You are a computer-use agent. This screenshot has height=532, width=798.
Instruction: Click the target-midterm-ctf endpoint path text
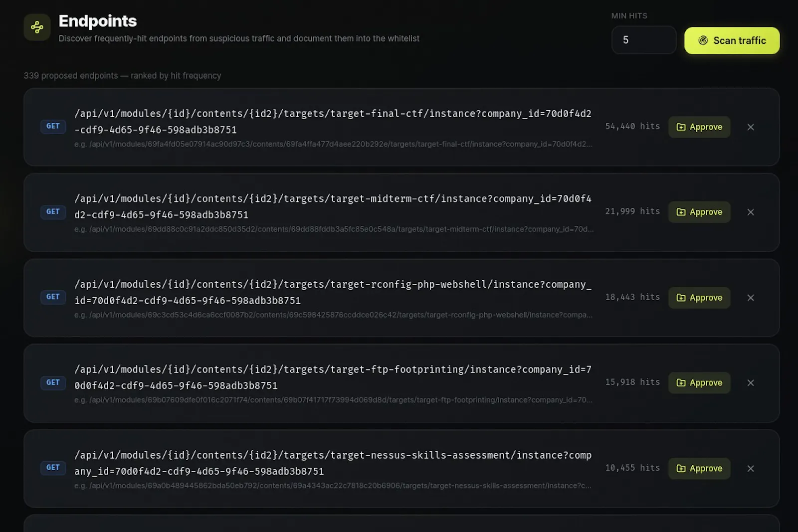333,207
